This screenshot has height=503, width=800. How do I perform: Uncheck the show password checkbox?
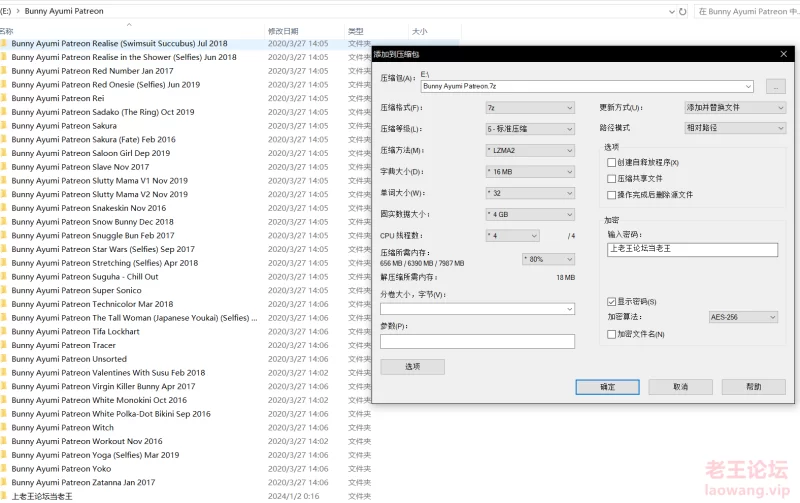[611, 302]
